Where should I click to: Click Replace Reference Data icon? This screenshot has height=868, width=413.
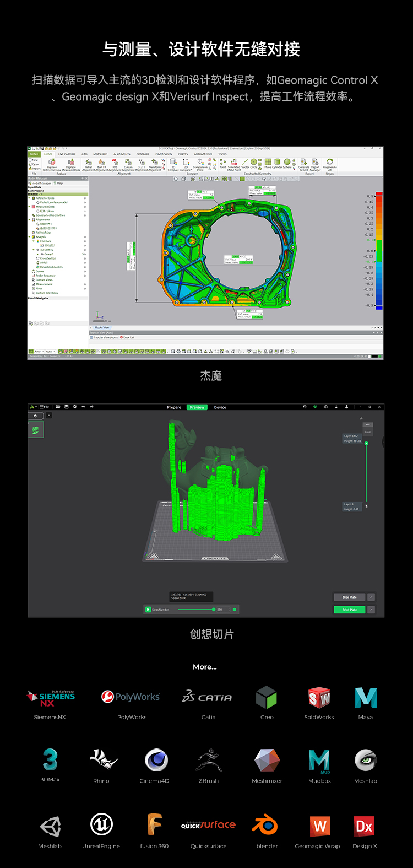(52, 162)
